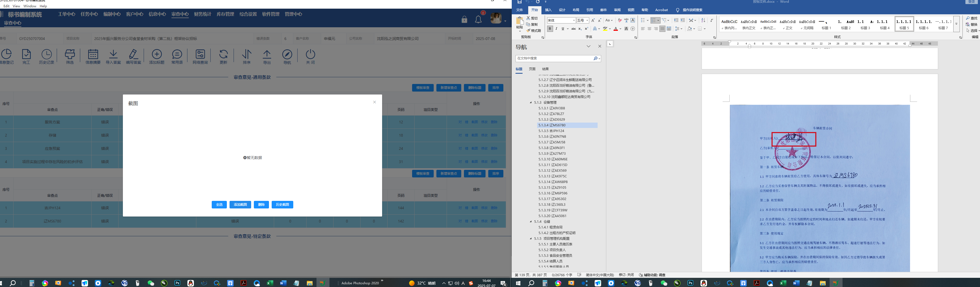Click the 删除 button in the screenshot dialog
Image resolution: width=980 pixels, height=287 pixels.
click(261, 204)
